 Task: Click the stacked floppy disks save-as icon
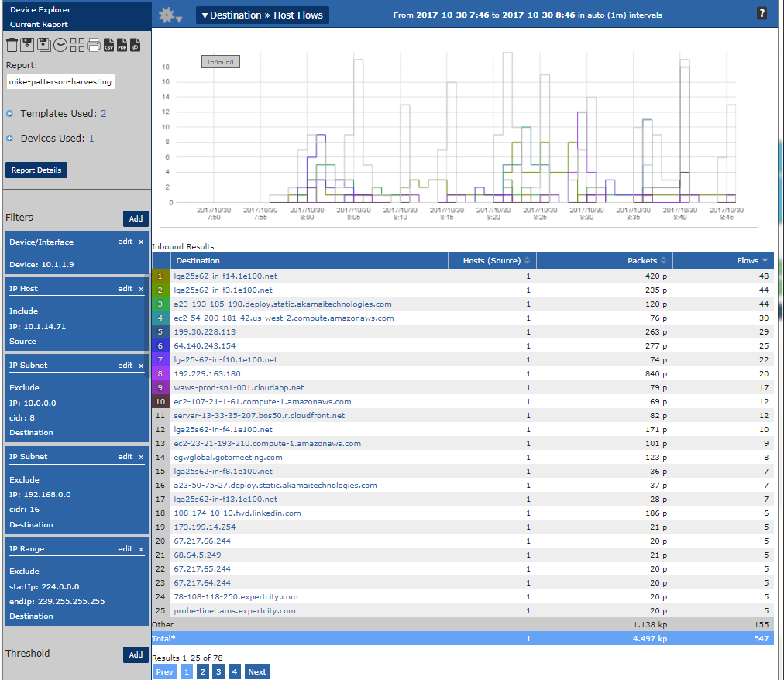pos(43,45)
